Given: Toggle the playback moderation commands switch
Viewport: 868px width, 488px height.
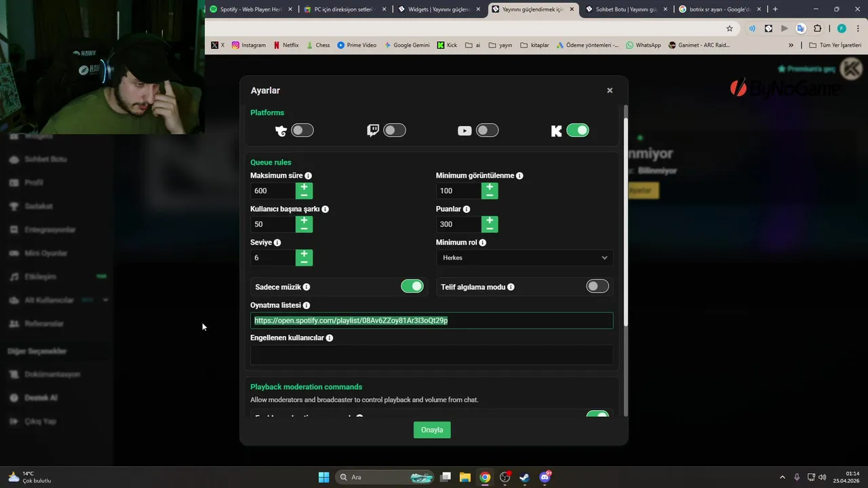Looking at the screenshot, I should coord(597,415).
